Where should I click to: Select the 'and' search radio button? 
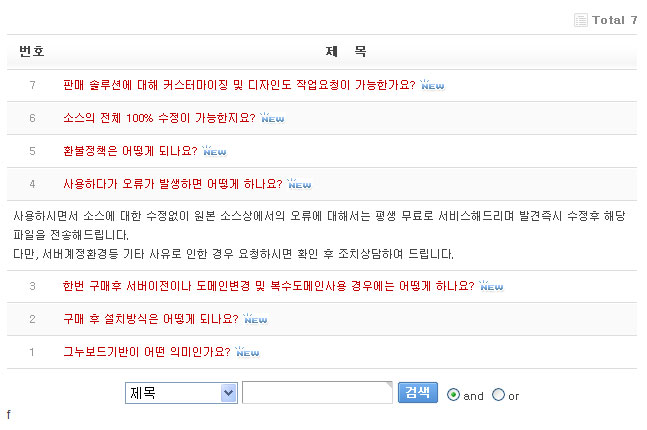point(453,395)
